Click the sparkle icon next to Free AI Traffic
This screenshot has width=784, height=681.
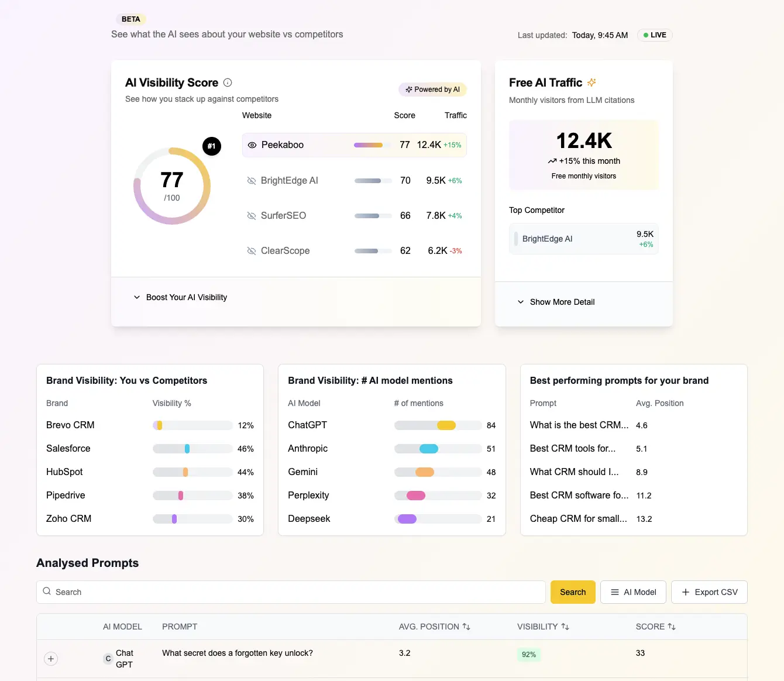coord(592,82)
